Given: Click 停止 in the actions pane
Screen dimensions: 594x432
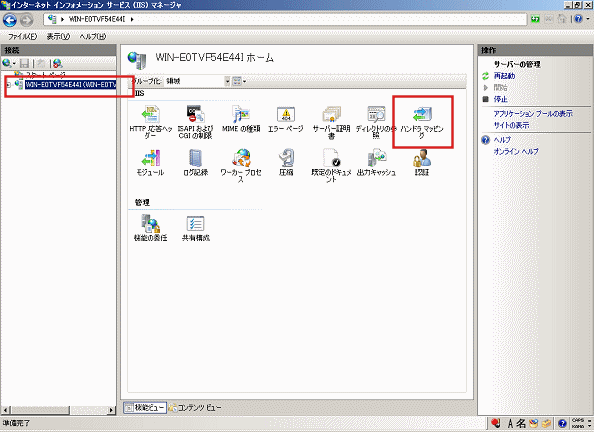Looking at the screenshot, I should point(500,99).
